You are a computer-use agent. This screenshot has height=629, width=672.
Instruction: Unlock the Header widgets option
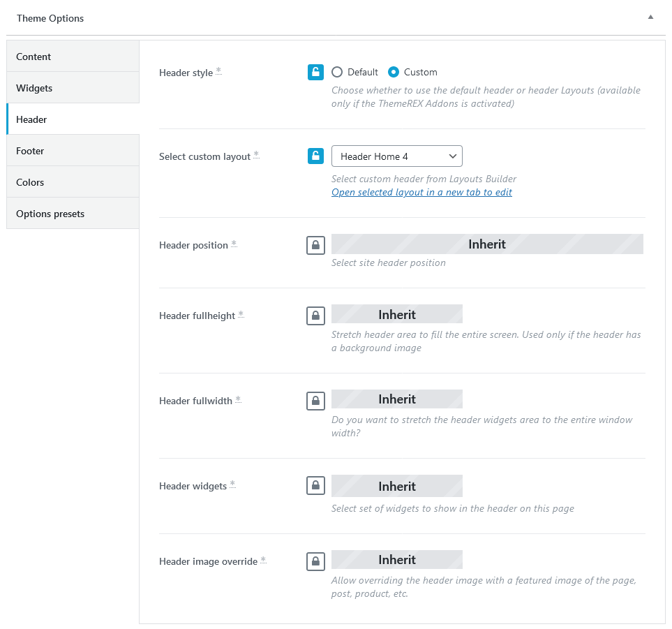(315, 486)
